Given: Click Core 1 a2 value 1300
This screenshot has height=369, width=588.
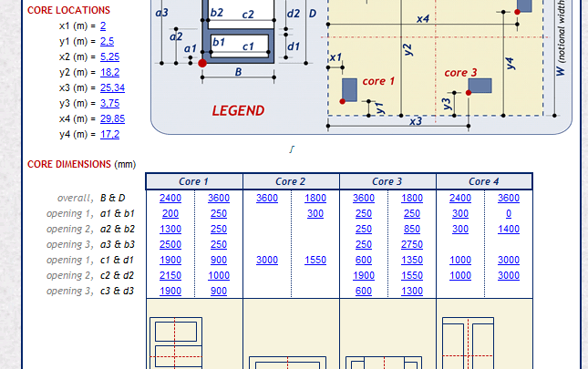Looking at the screenshot, I should click(x=170, y=229).
